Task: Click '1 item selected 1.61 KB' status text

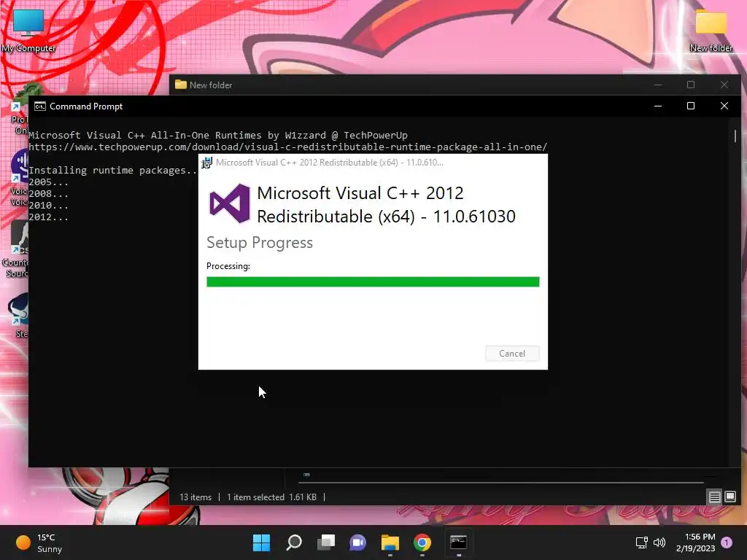Action: (x=271, y=497)
